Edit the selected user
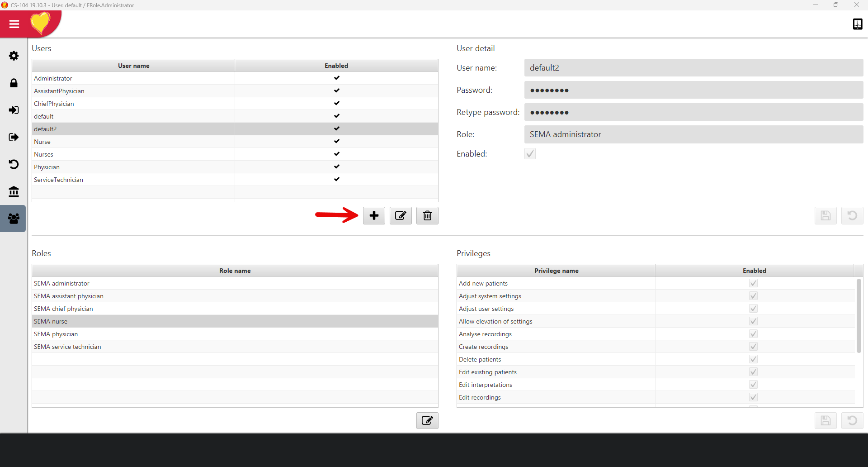 [401, 216]
